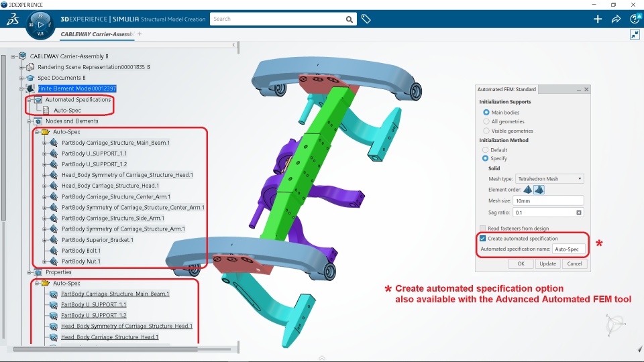Click the Rendering Scene Representation node icon
The height and width of the screenshot is (362, 644).
point(30,67)
